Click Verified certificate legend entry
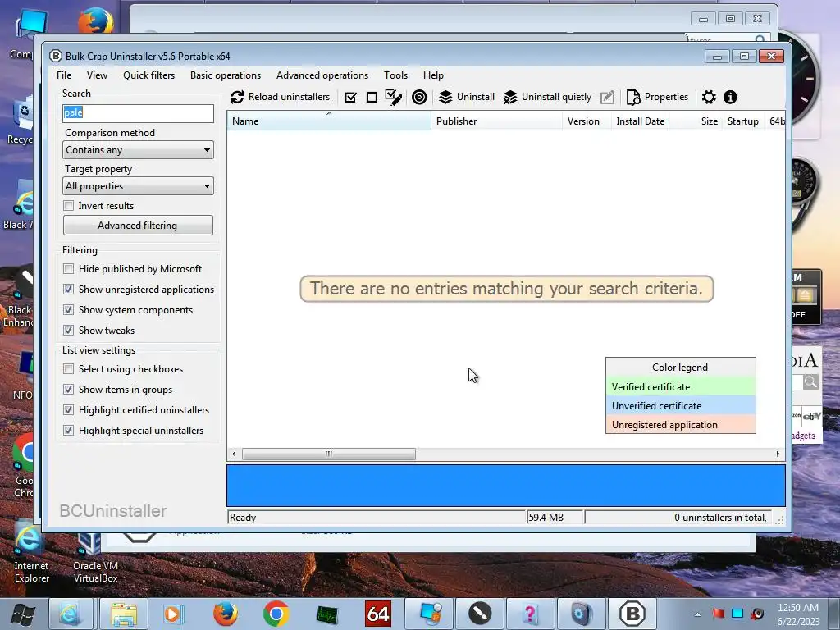The width and height of the screenshot is (840, 630). (x=680, y=387)
